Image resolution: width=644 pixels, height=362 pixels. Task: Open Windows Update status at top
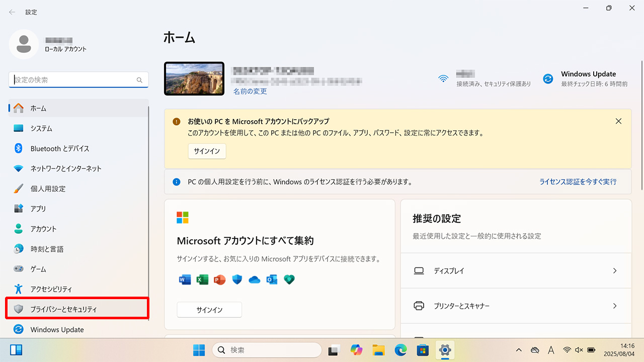pos(585,78)
